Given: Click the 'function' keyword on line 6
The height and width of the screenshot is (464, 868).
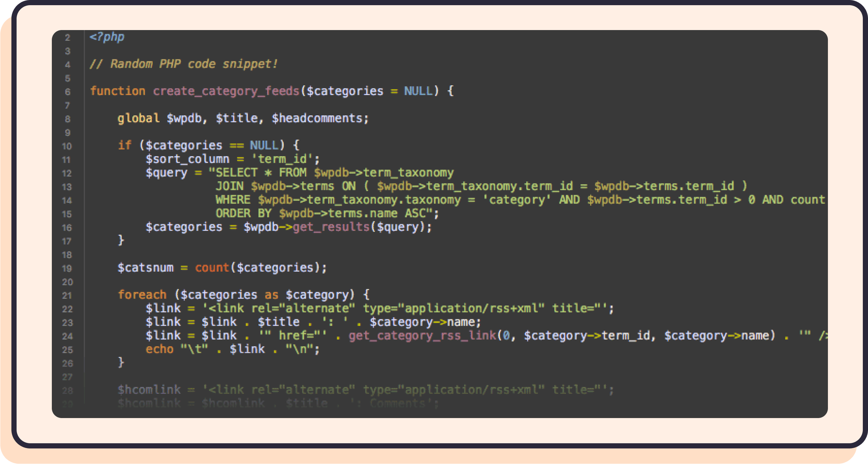Looking at the screenshot, I should click(117, 91).
